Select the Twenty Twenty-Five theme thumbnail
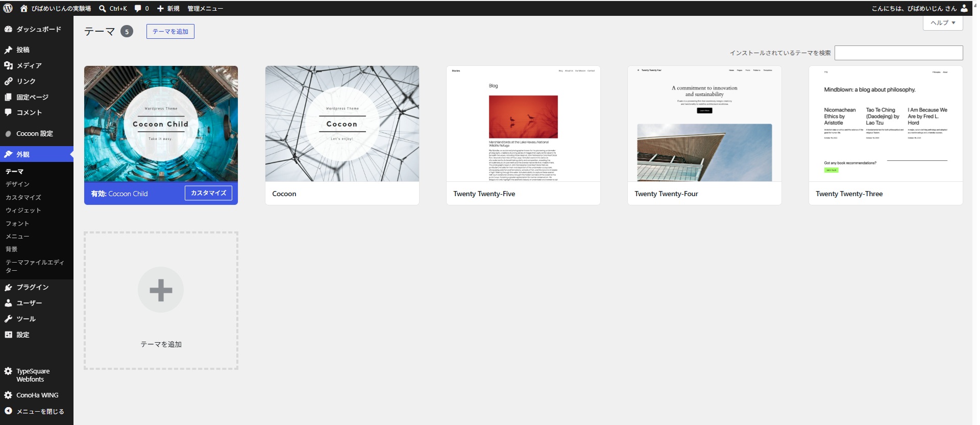This screenshot has height=425, width=980. [x=523, y=124]
